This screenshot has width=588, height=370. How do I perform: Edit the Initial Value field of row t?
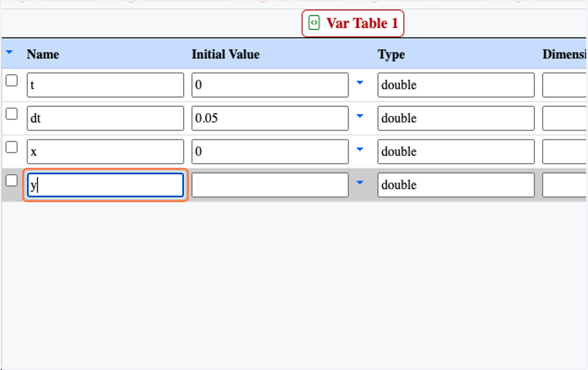pos(270,85)
